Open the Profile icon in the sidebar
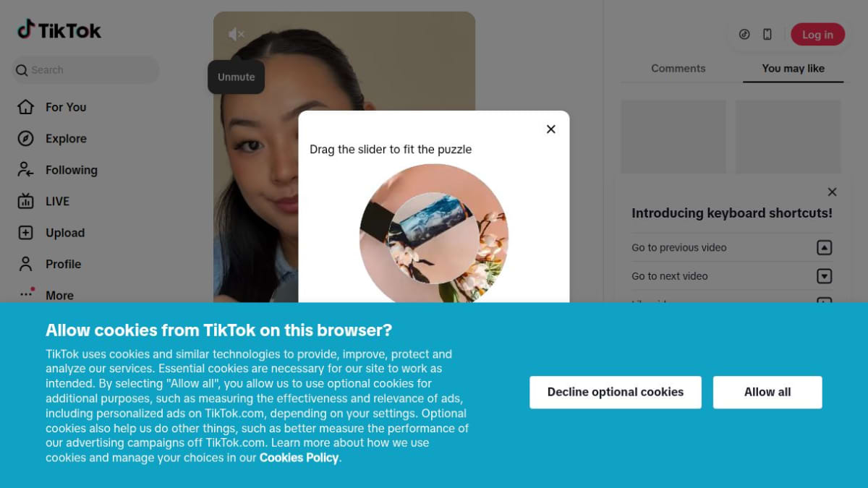Image resolution: width=868 pixels, height=488 pixels. point(26,264)
